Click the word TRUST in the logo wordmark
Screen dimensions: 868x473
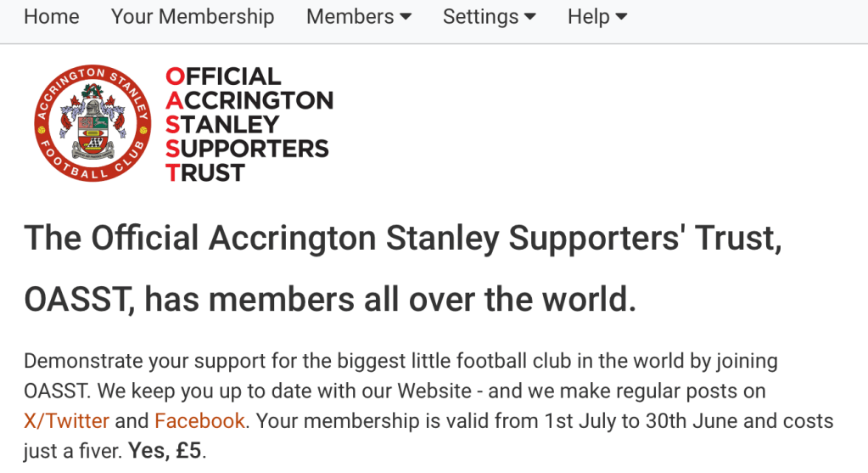(x=205, y=172)
